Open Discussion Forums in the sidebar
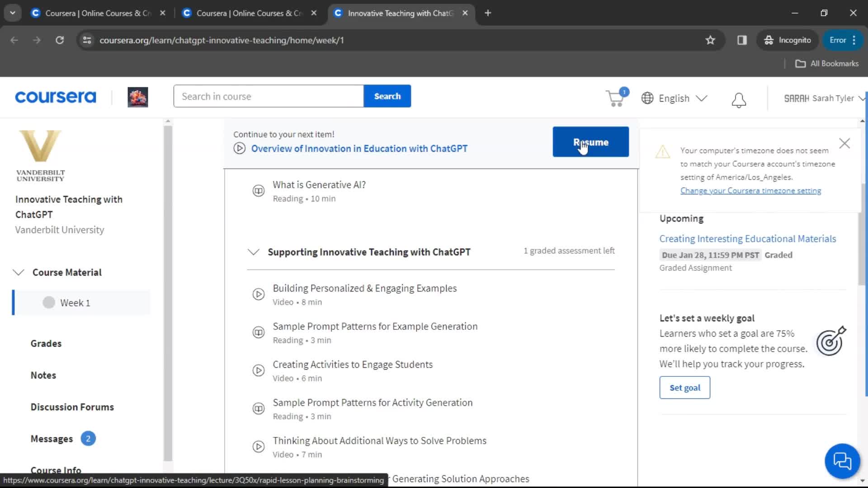 tap(72, 407)
